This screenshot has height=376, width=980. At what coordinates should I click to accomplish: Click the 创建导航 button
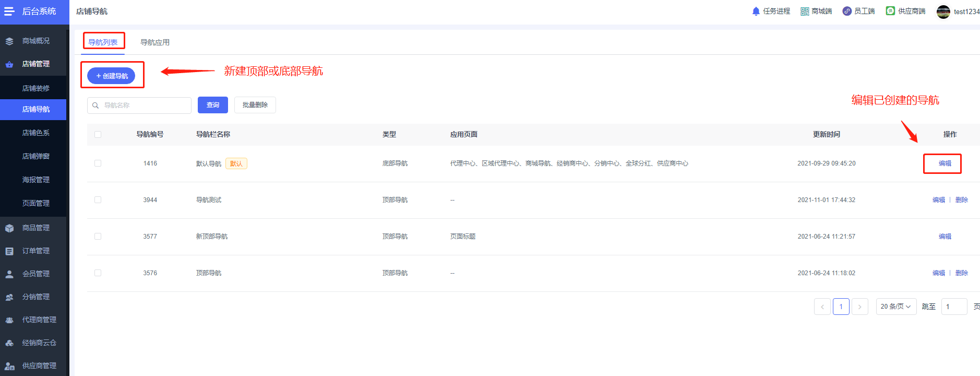pyautogui.click(x=111, y=76)
